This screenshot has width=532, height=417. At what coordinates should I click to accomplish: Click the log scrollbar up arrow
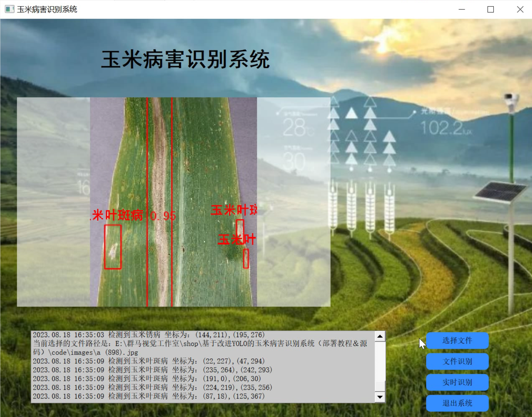(x=380, y=337)
